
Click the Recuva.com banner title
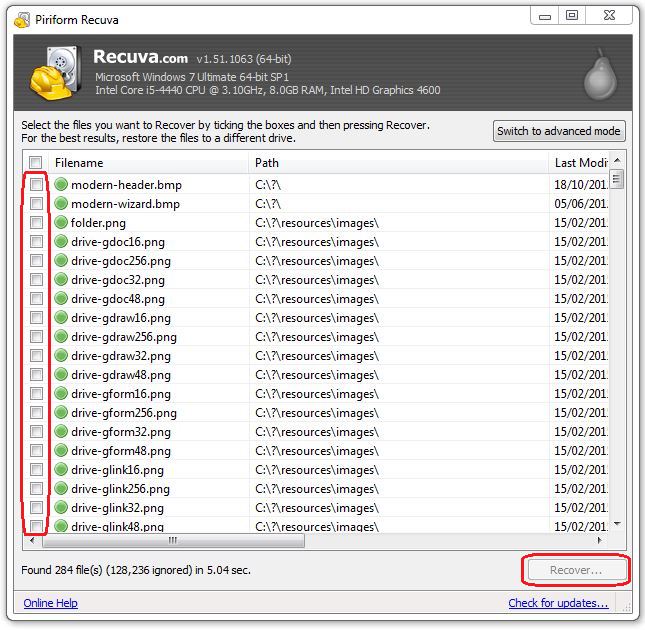(140, 57)
